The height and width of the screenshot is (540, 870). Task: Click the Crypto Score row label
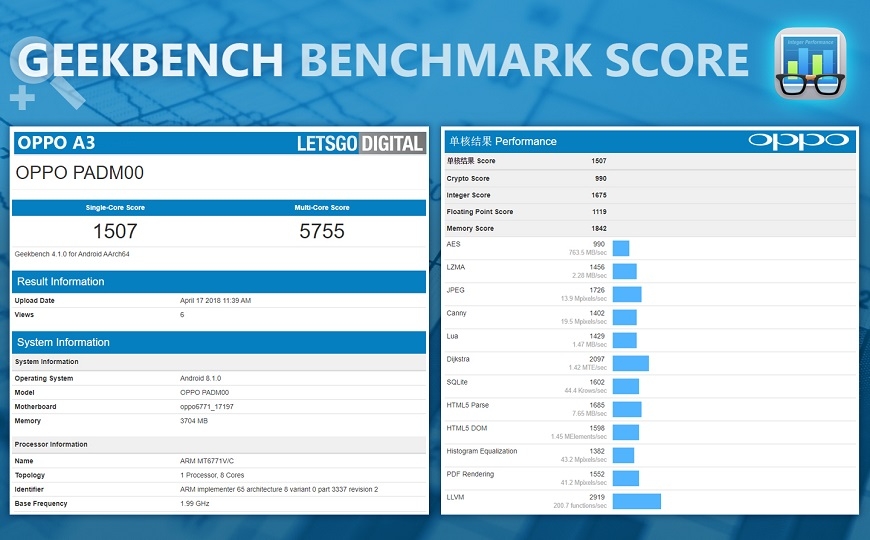tap(468, 179)
